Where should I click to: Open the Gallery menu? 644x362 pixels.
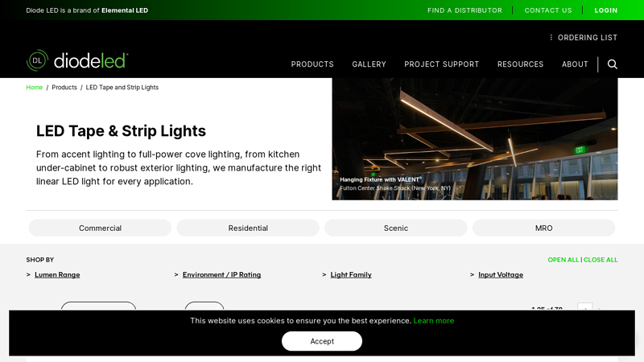point(369,64)
